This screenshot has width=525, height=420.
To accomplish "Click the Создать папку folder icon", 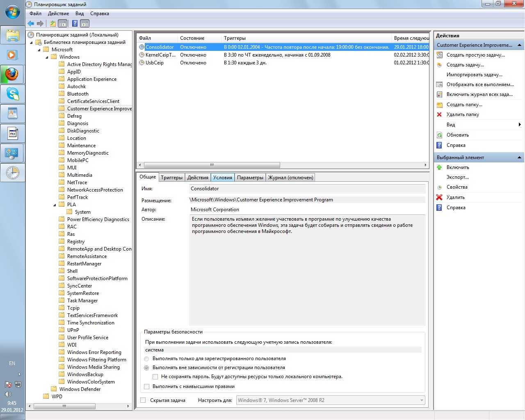I will click(439, 105).
